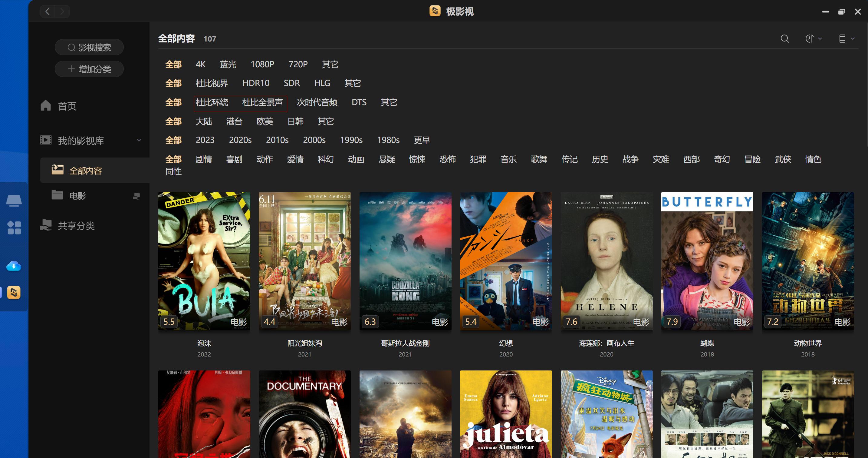Open the cloud download app in dock
Viewport: 868px width, 458px height.
coord(14,266)
